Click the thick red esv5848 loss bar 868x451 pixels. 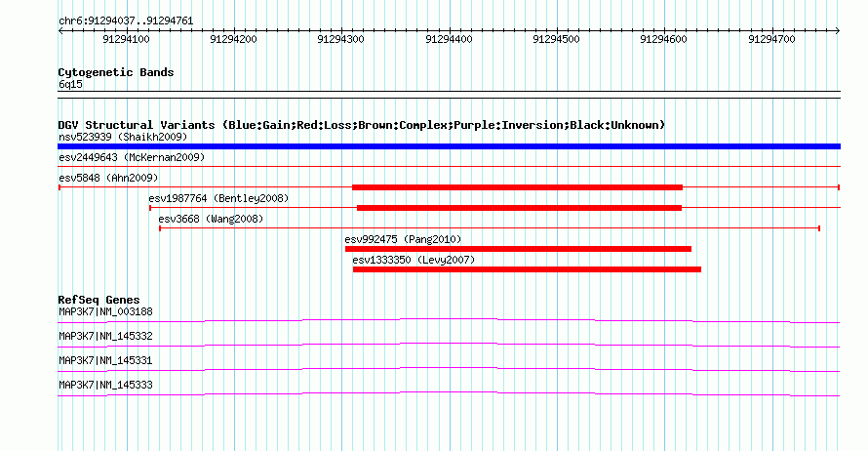tap(518, 187)
